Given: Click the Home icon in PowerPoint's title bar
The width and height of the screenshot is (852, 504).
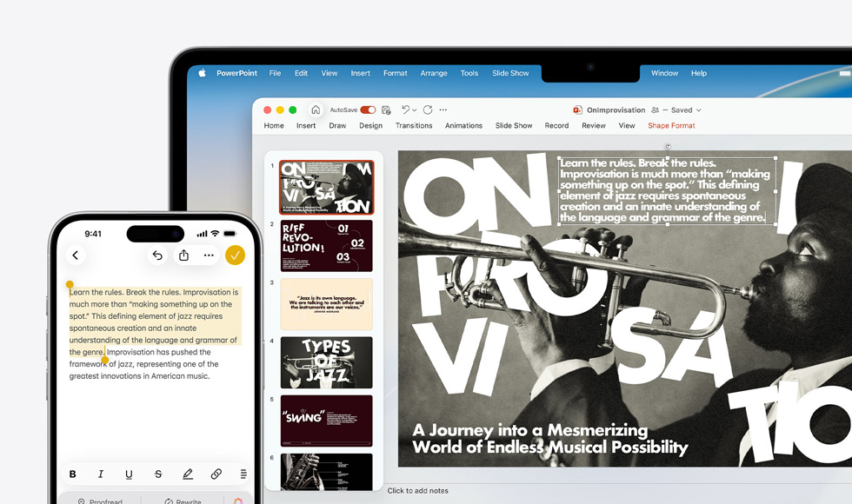Looking at the screenshot, I should coord(315,109).
